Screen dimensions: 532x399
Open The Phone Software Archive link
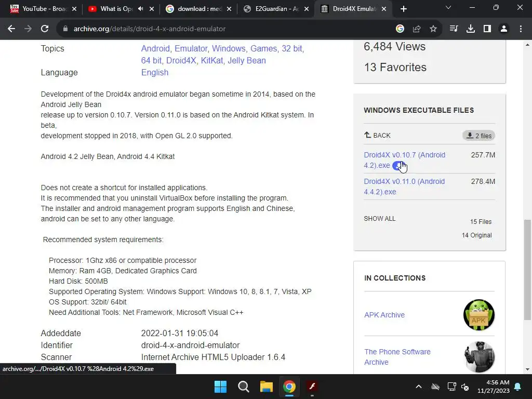(397, 357)
